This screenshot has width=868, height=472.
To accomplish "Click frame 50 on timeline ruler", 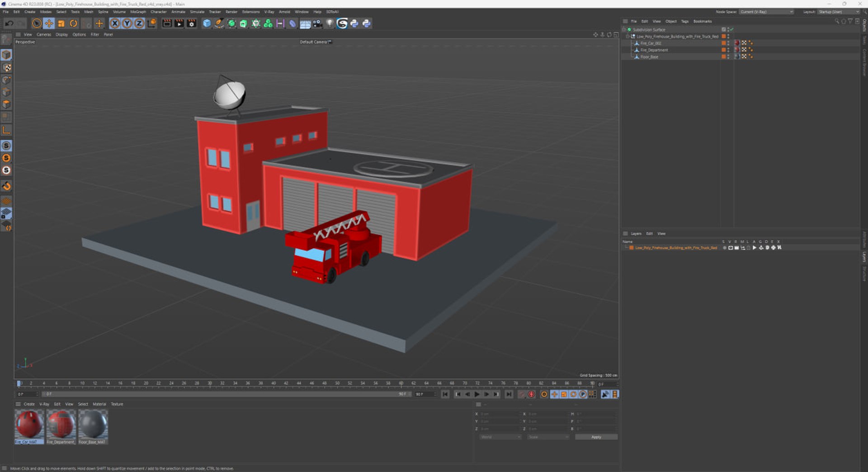I will tap(337, 383).
